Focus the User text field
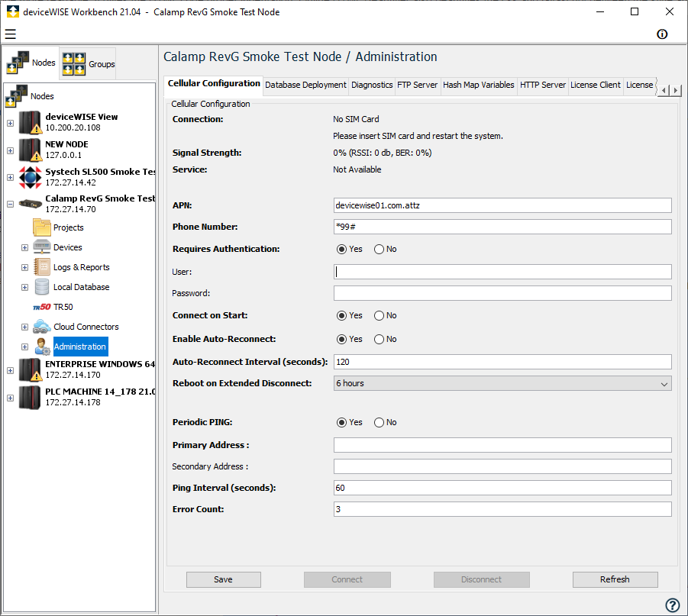 pos(502,272)
